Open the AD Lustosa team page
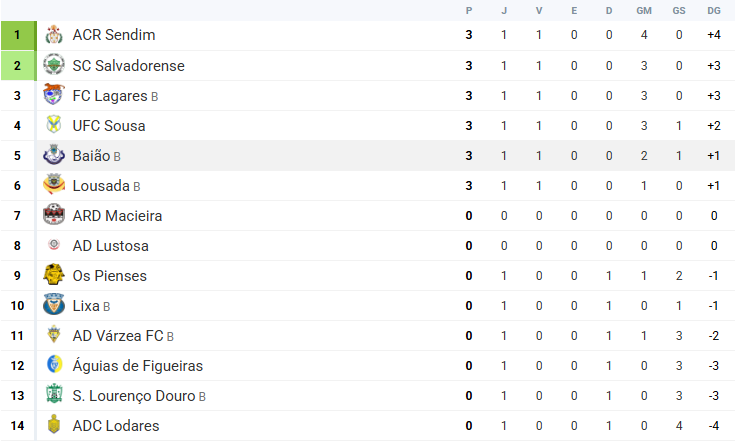The height and width of the screenshot is (442, 735). tap(111, 246)
